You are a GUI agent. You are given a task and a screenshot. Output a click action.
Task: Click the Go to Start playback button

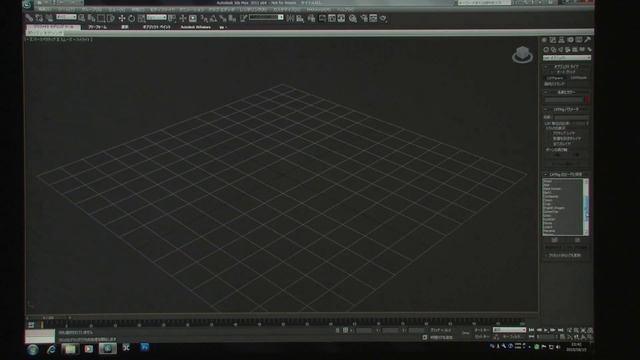point(531,330)
